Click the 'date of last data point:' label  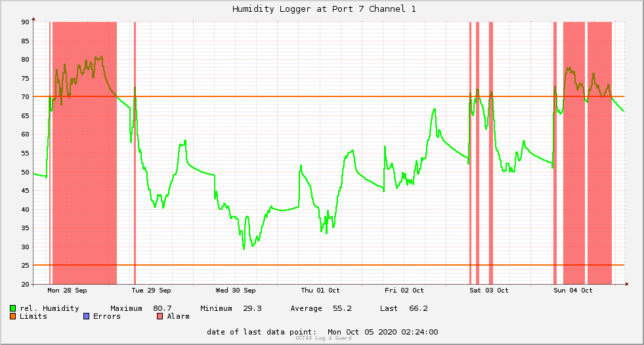coord(262,332)
